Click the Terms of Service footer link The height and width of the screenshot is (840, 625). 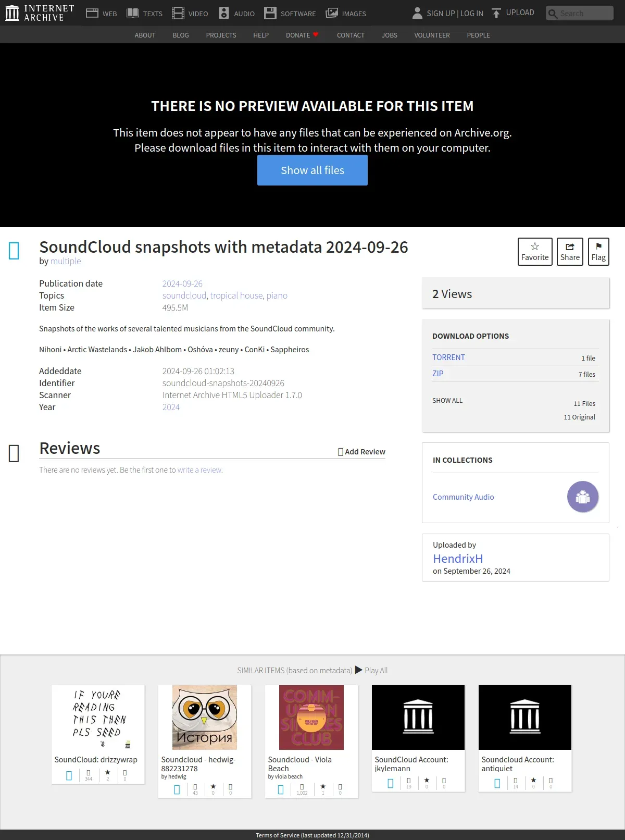pos(312,835)
